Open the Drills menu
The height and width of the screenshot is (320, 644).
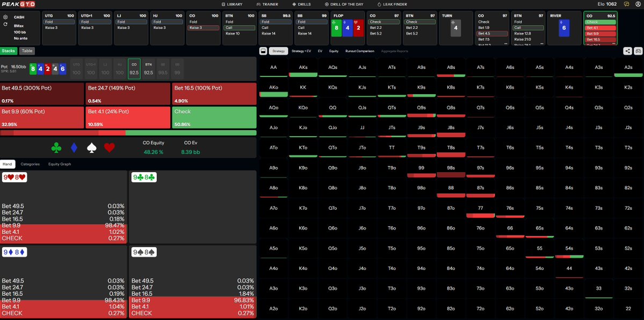click(301, 4)
